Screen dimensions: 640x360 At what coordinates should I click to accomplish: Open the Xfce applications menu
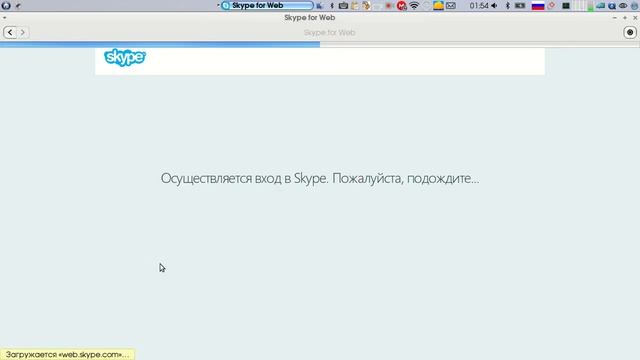click(x=6, y=5)
